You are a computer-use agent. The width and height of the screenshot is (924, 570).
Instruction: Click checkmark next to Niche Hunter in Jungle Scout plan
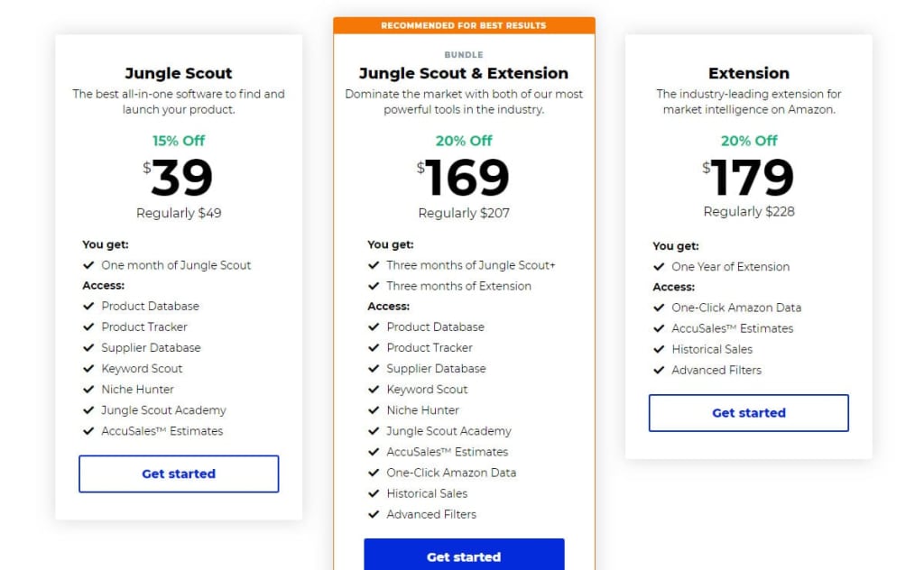[x=88, y=390]
